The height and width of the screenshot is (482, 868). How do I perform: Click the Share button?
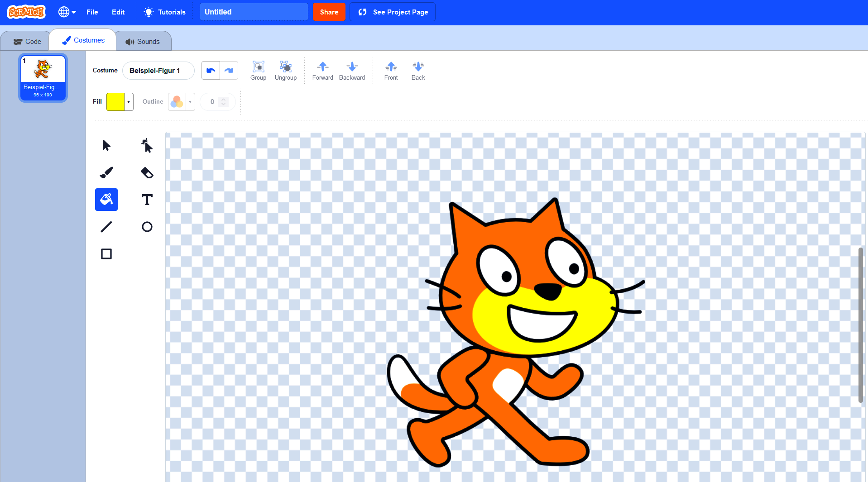coord(329,12)
